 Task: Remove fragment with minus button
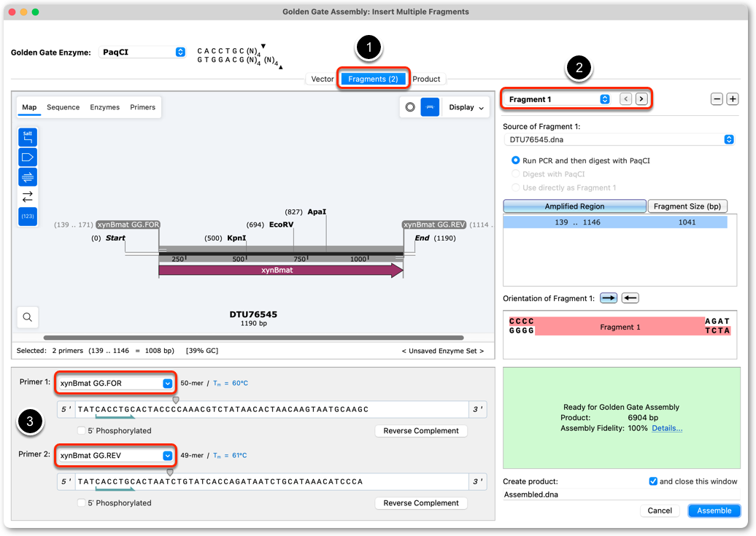click(717, 98)
